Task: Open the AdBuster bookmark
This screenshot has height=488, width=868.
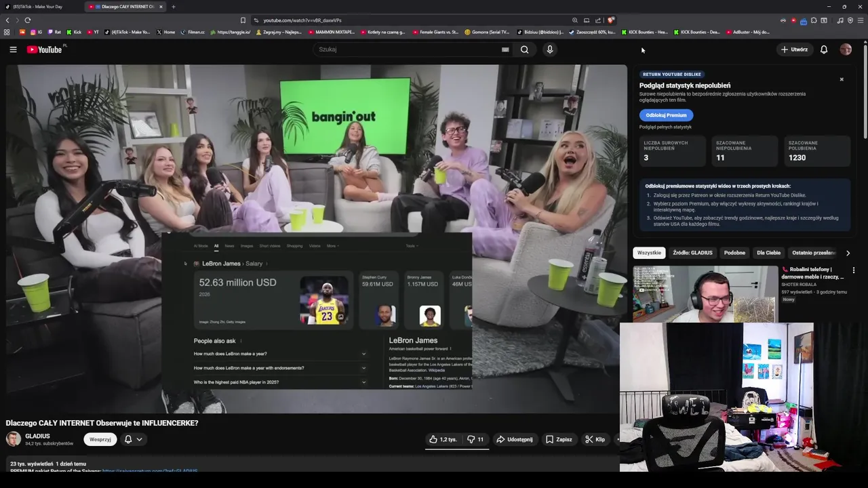Action: (747, 32)
